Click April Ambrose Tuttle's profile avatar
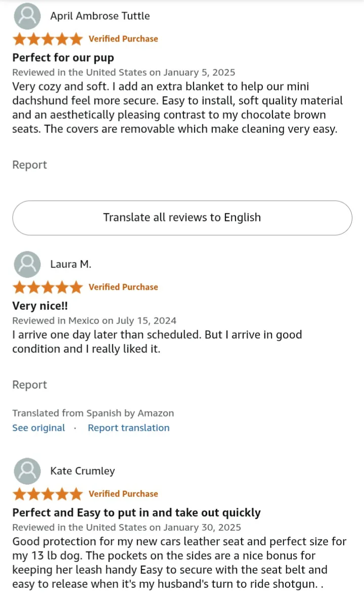 pyautogui.click(x=27, y=16)
